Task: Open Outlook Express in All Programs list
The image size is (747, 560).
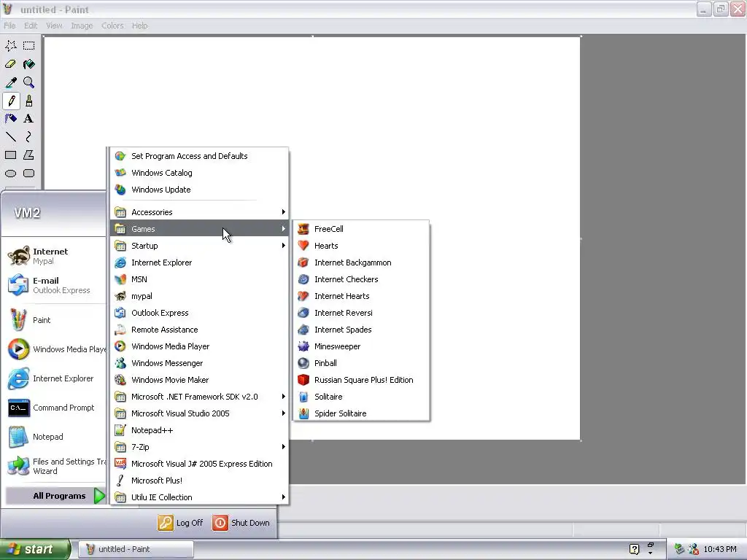Action: tap(199, 313)
